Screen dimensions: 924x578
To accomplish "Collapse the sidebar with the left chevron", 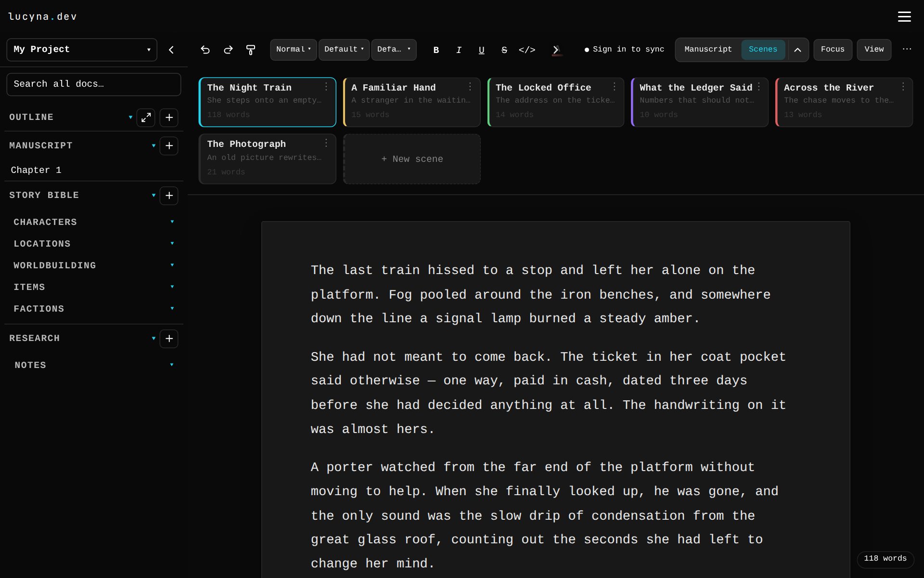I will coord(171,50).
